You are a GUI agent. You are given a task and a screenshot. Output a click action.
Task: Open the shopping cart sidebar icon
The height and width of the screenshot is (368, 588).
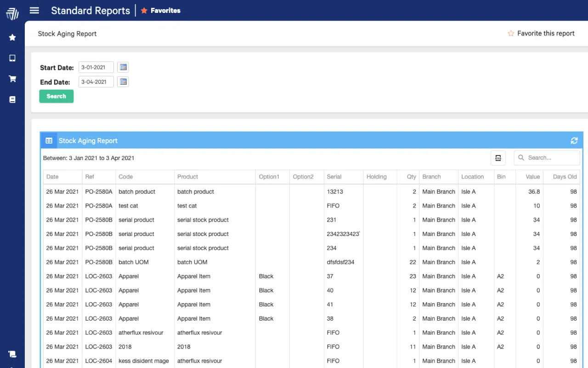pyautogui.click(x=12, y=79)
